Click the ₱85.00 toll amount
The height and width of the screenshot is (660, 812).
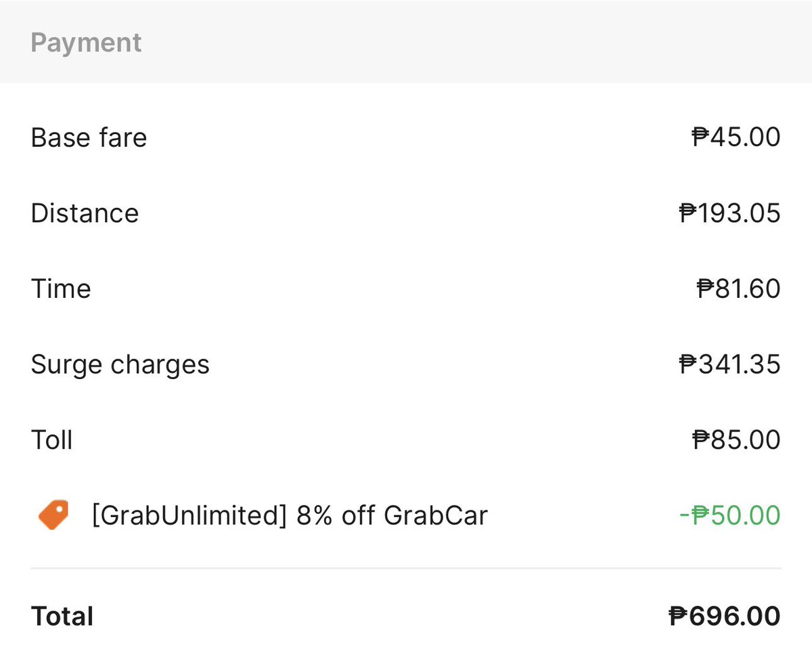click(736, 440)
